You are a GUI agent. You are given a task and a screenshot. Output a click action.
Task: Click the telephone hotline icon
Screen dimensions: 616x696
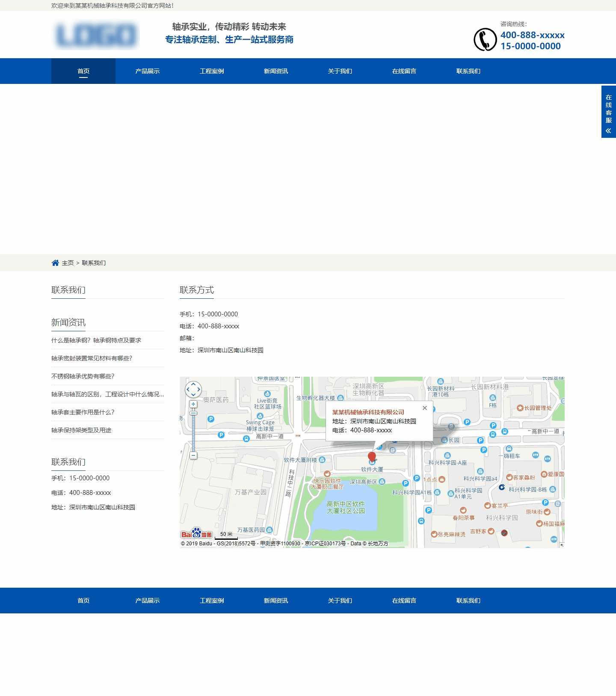tap(485, 39)
